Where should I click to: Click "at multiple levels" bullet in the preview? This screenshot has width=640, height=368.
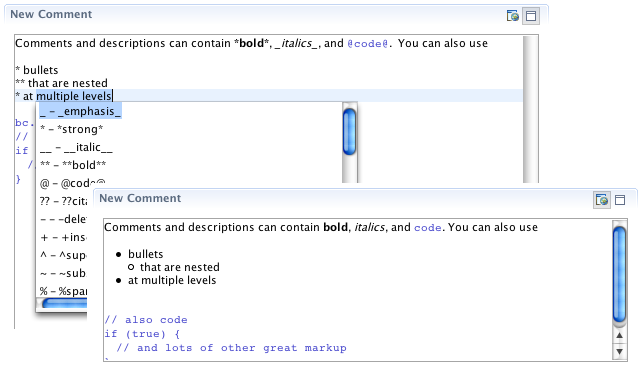click(x=172, y=280)
